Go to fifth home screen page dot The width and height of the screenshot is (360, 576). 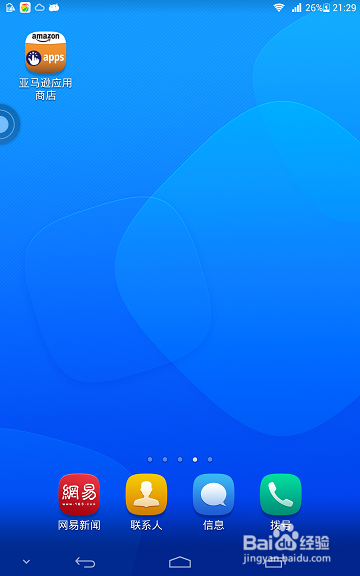click(210, 460)
